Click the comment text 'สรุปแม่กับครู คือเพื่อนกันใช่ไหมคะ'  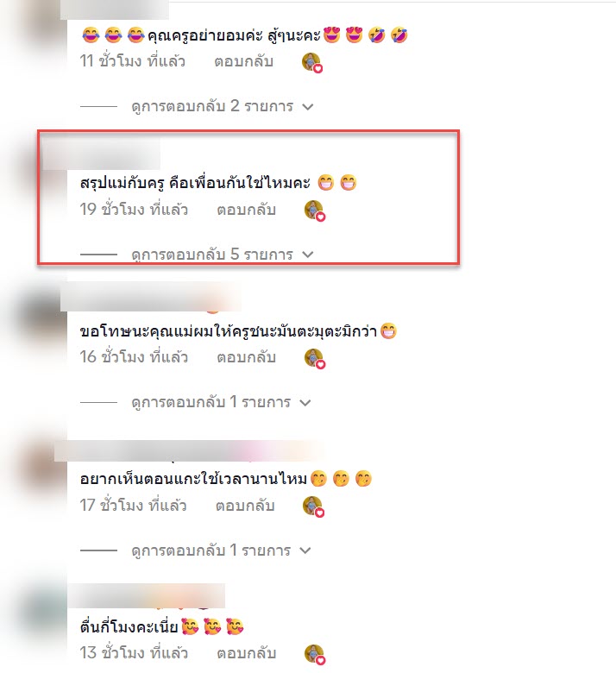click(195, 183)
